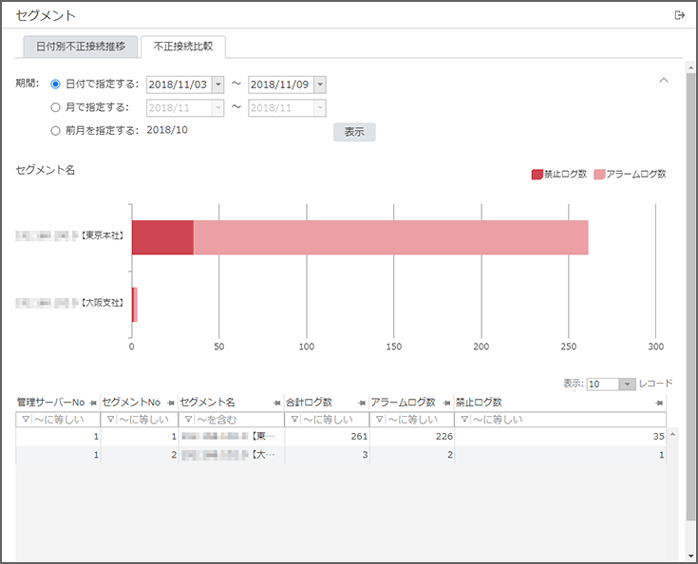Screen dimensions: 698x564
Task: Select 大阪 row total log cell 3
Action: [327, 455]
